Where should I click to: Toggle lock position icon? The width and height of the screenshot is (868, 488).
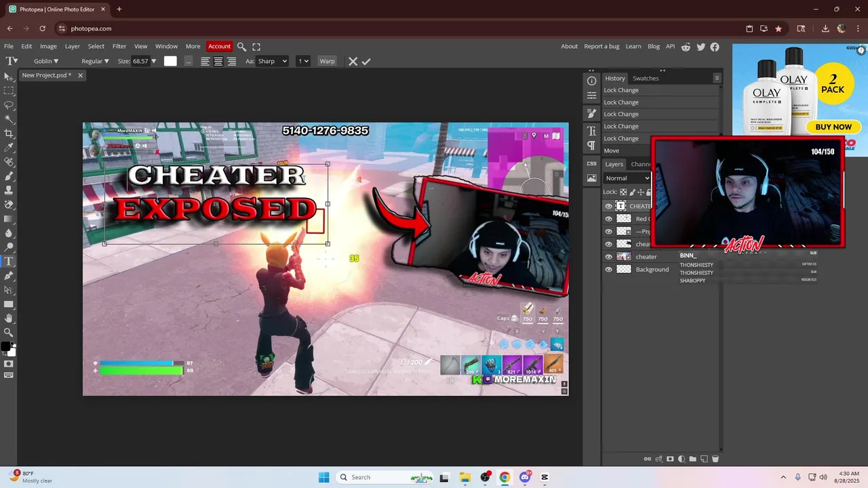(x=642, y=192)
